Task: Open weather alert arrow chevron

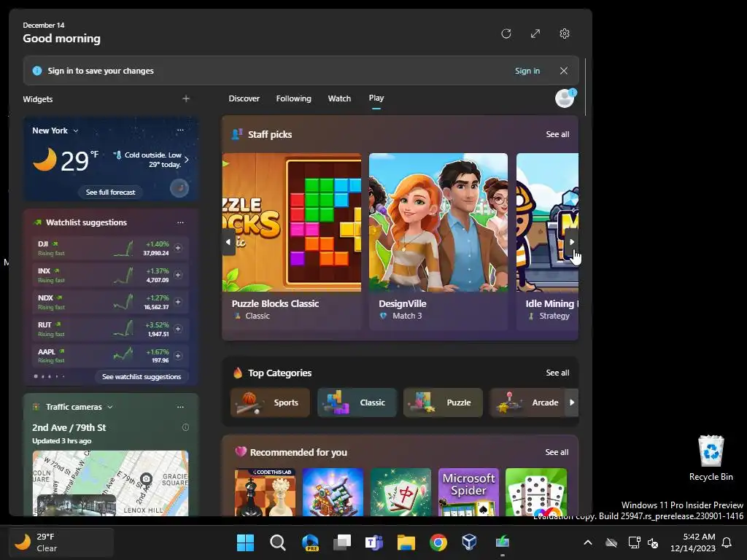Action: [187, 160]
